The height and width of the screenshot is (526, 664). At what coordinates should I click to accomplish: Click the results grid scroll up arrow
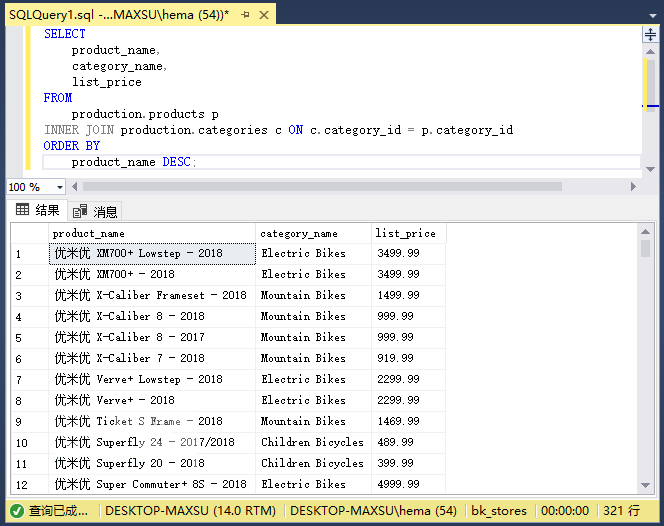(645, 232)
